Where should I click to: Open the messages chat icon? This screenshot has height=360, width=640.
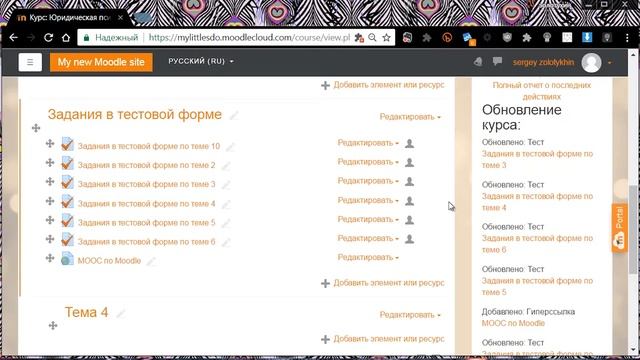coord(497,62)
